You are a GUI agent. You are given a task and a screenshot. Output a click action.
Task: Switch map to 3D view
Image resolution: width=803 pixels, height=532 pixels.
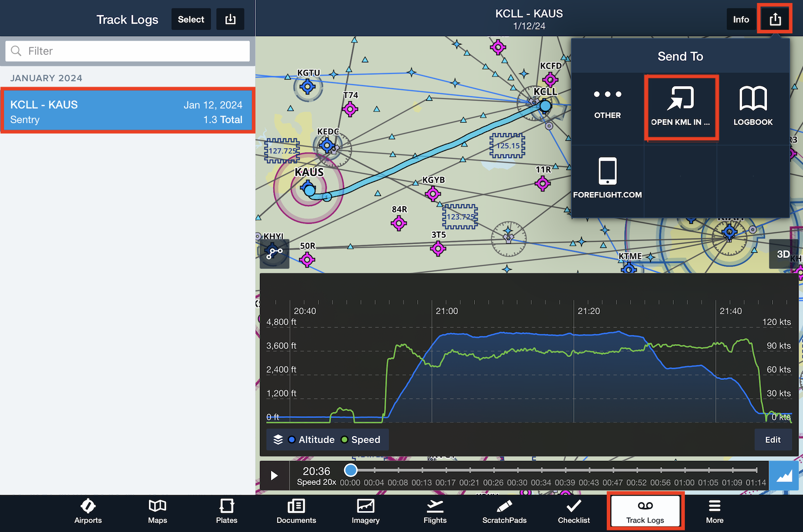[783, 254]
